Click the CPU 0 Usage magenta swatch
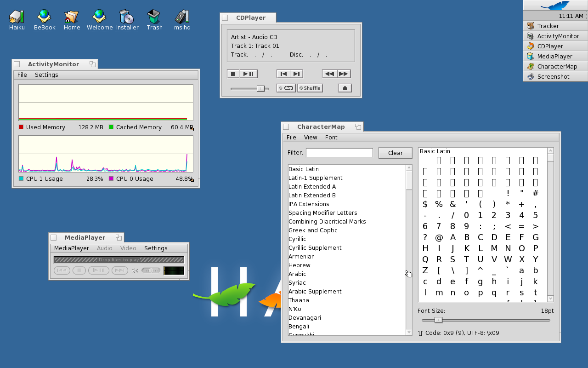588x368 pixels. pyautogui.click(x=111, y=178)
